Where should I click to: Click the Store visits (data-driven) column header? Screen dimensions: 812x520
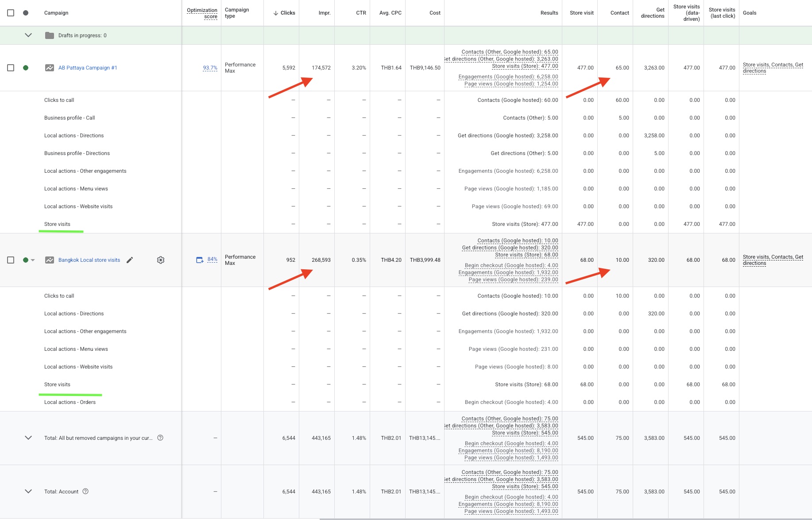coord(687,13)
